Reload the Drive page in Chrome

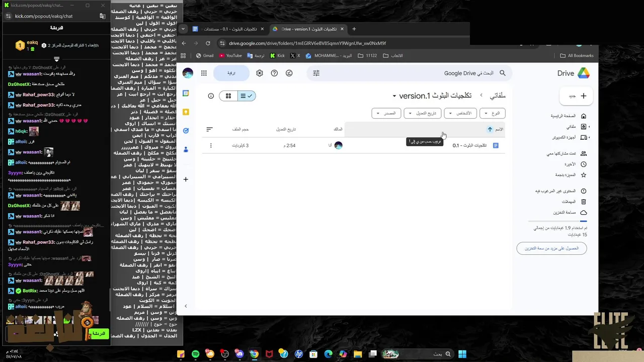point(208,43)
